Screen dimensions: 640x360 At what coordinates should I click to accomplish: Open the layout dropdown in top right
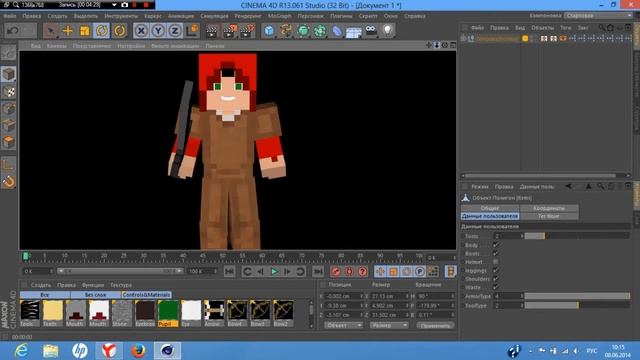click(598, 16)
